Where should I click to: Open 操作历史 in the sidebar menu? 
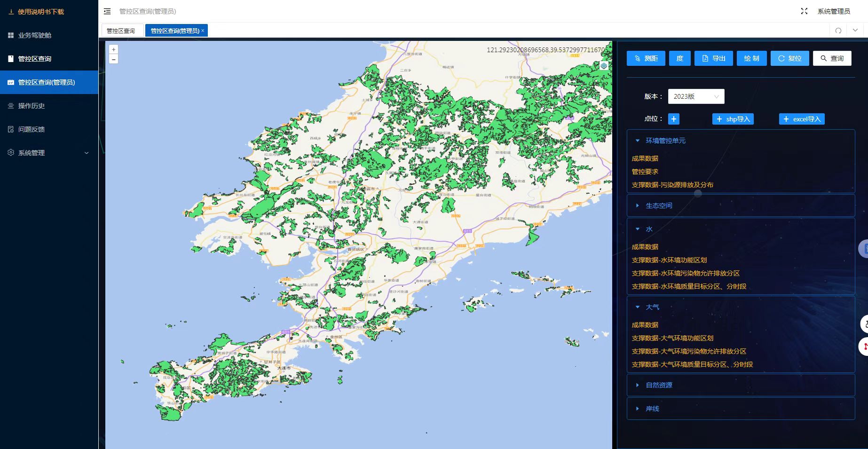[x=32, y=106]
